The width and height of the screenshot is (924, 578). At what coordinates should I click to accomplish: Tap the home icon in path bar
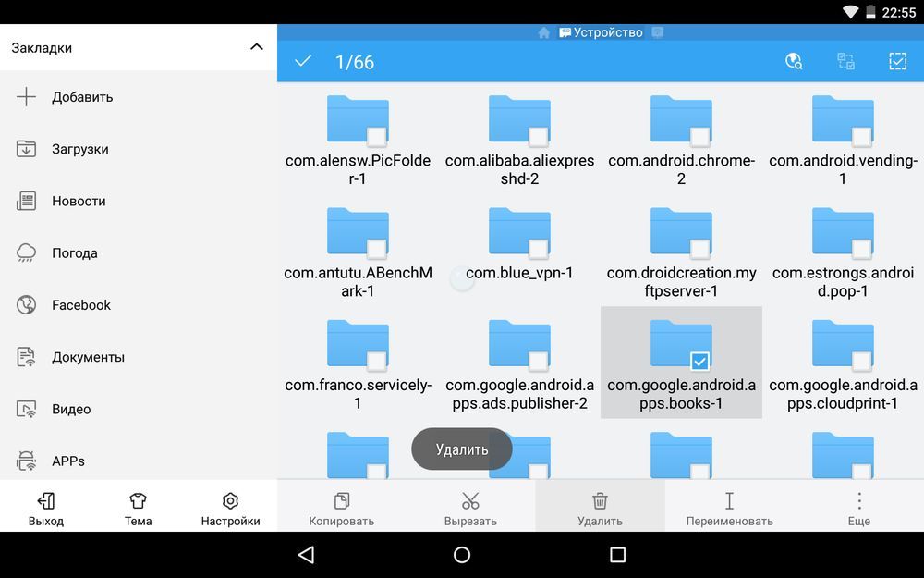click(543, 32)
